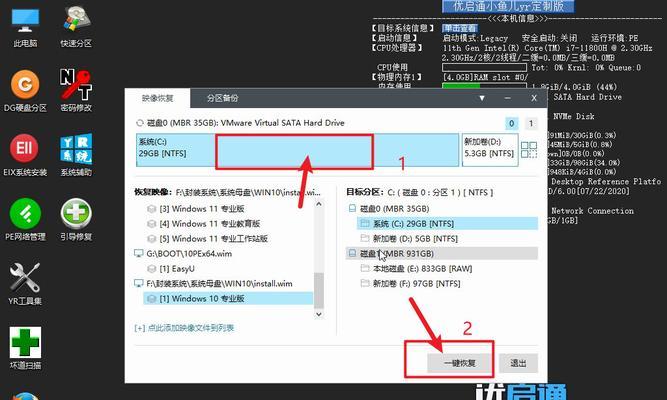The image size is (667, 400).
Task: Click 点此添加映像文件到列表 link
Action: click(x=184, y=328)
